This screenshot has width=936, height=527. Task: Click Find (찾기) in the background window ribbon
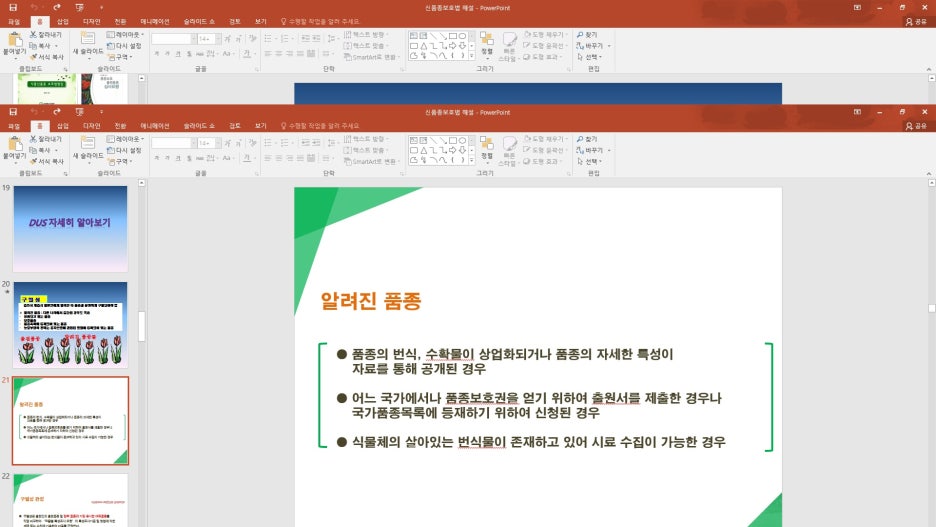point(587,35)
